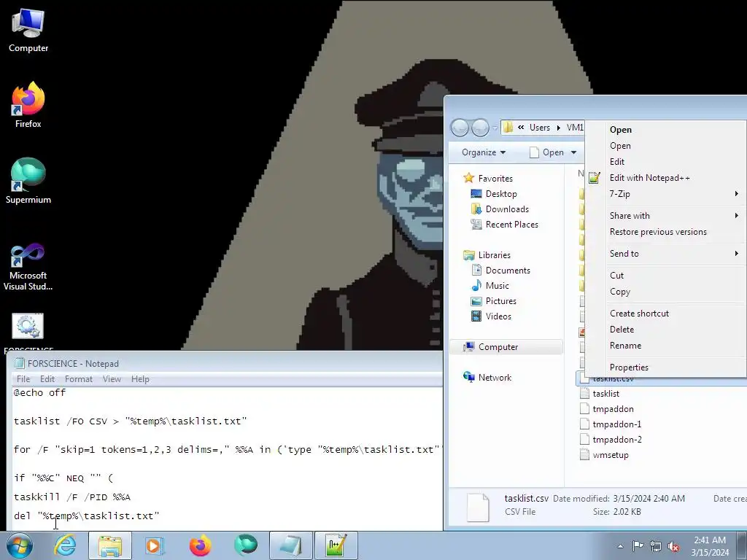Expand the Share with submenu
Screen dimensions: 747x560
click(665, 216)
